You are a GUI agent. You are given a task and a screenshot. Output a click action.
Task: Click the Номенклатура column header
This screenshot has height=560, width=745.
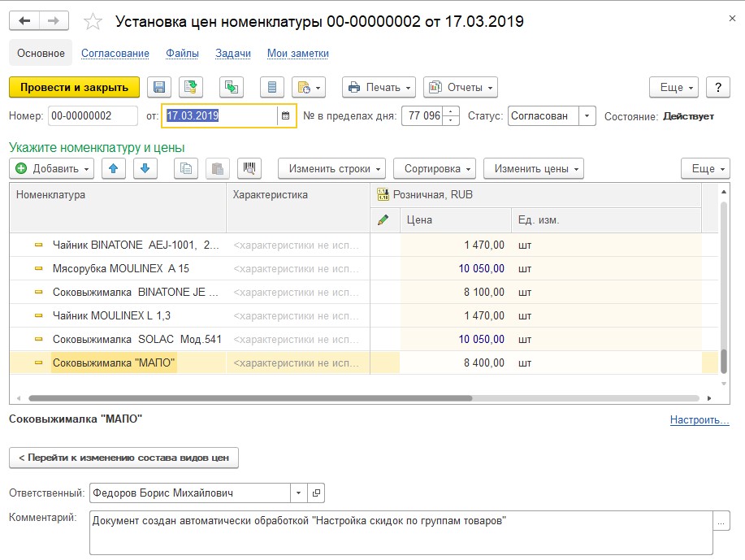tap(118, 207)
